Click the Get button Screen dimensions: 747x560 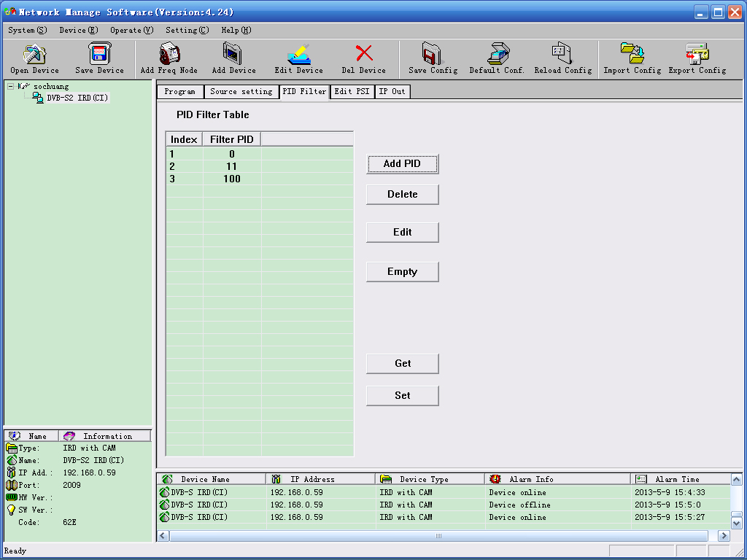click(403, 364)
